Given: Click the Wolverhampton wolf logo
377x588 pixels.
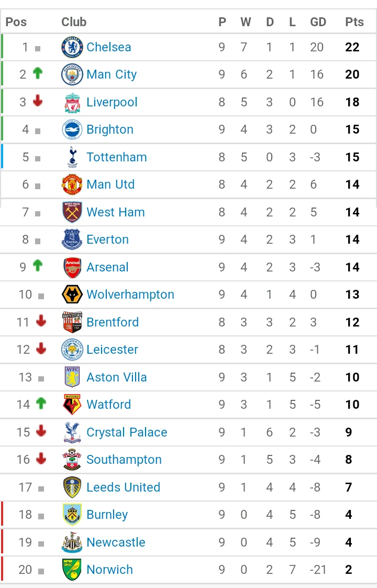Looking at the screenshot, I should pos(72,295).
